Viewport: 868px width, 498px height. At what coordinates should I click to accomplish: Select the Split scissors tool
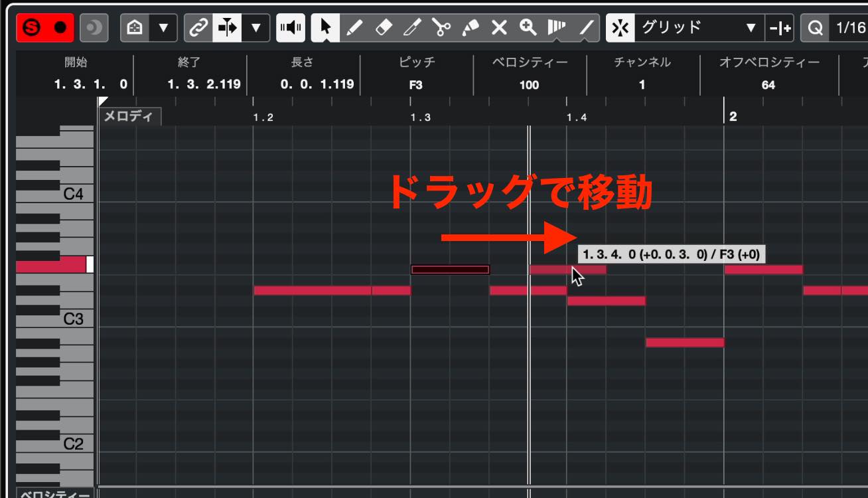[x=441, y=28]
